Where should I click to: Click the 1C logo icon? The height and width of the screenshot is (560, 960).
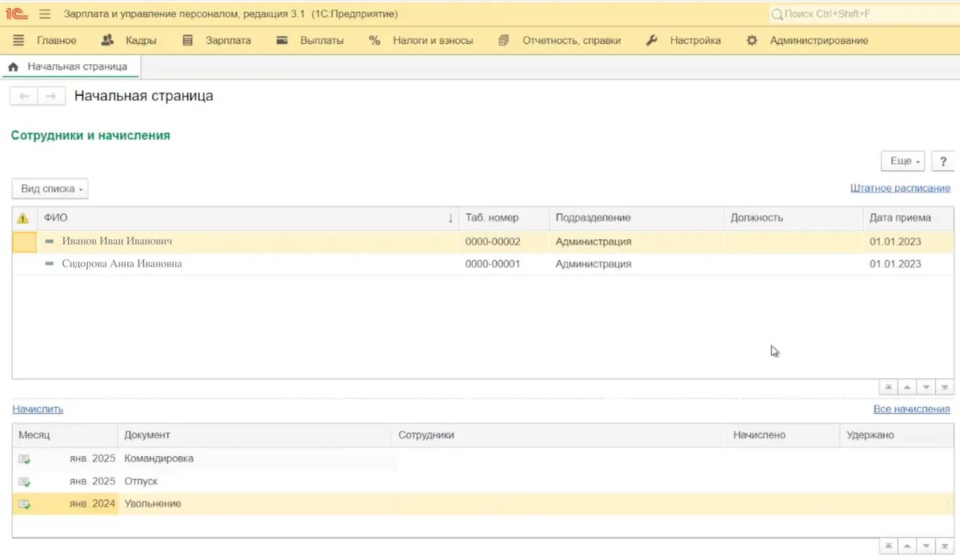pos(16,14)
